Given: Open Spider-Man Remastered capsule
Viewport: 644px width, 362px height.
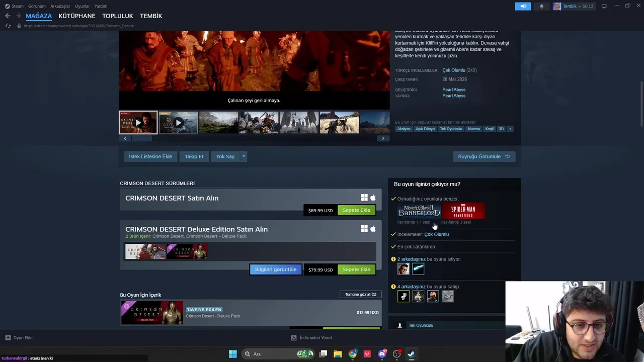Looking at the screenshot, I should pyautogui.click(x=463, y=211).
